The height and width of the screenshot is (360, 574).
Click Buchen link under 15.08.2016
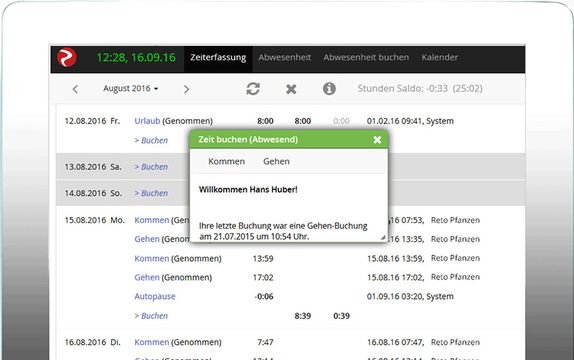pyautogui.click(x=151, y=316)
